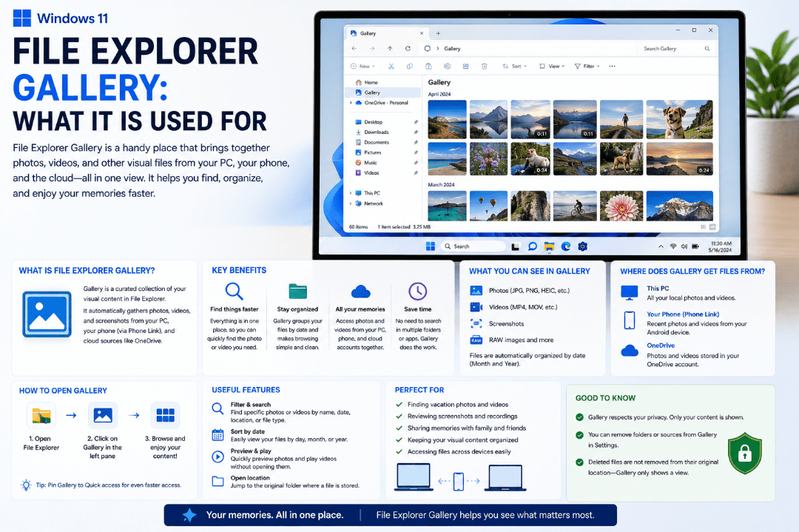Expand the Network tree node
Image resolution: width=799 pixels, height=532 pixels.
(x=351, y=203)
